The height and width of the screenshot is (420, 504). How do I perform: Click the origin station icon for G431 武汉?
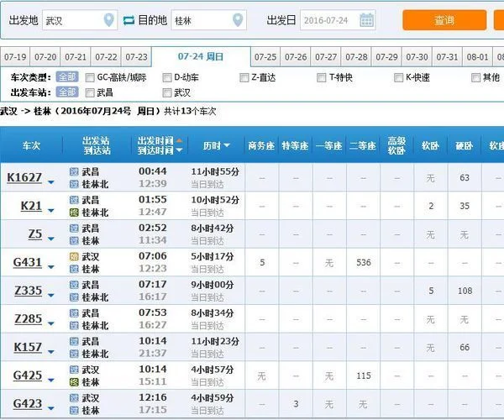[x=74, y=256]
